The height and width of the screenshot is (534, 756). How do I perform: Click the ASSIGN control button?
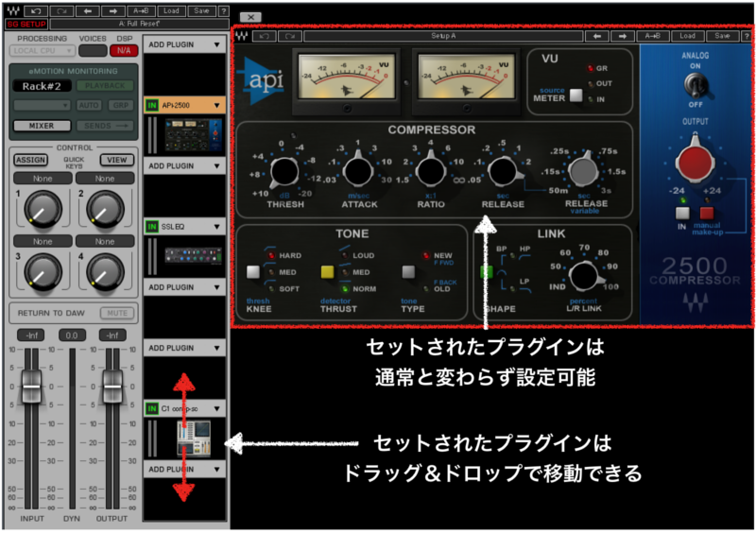(x=30, y=160)
